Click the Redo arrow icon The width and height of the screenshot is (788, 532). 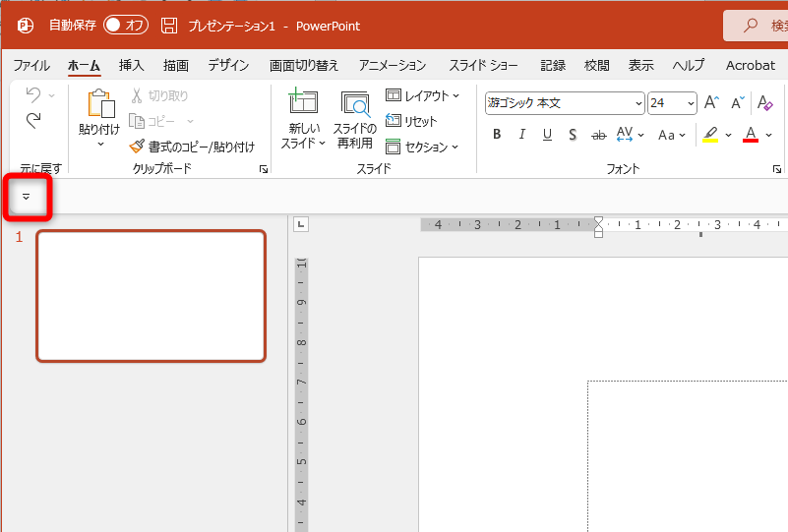click(x=33, y=121)
